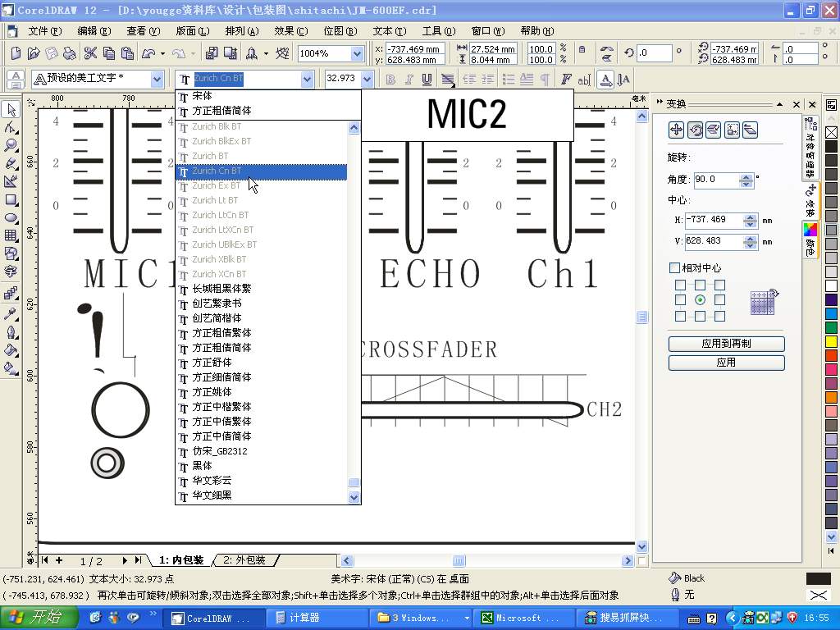
Task: Pick the green palette swatch
Action: point(831,327)
